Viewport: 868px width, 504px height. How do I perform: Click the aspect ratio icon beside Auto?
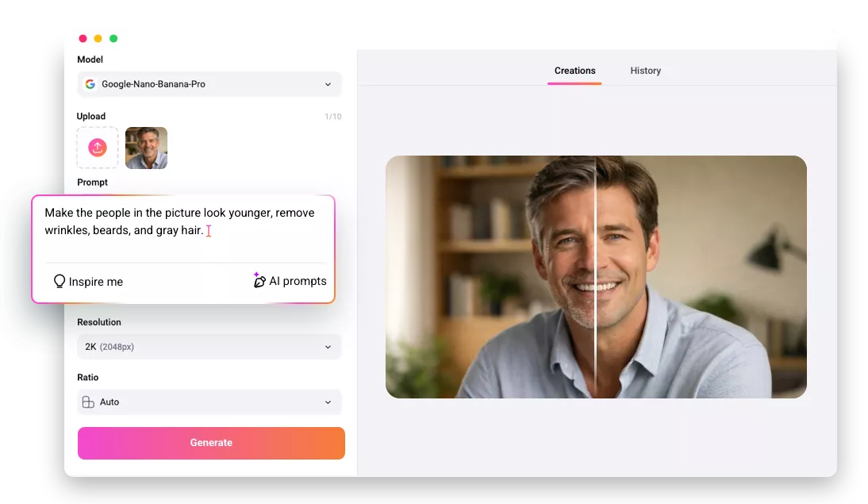(x=88, y=402)
